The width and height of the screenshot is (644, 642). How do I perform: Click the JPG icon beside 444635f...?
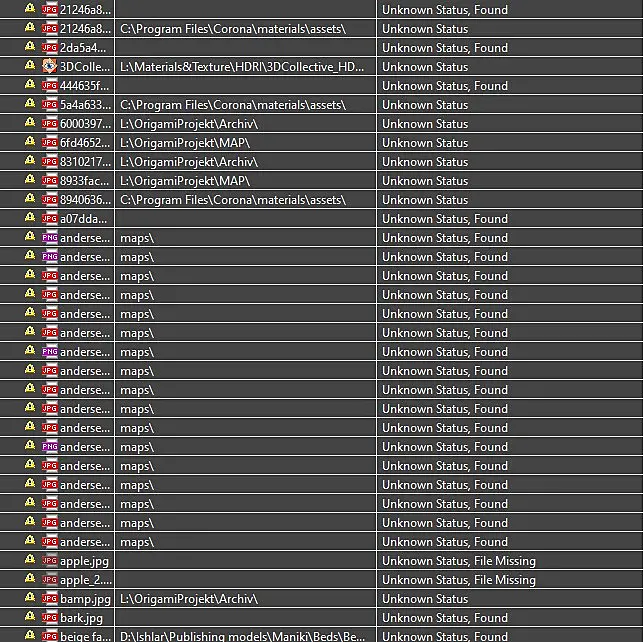click(49, 85)
